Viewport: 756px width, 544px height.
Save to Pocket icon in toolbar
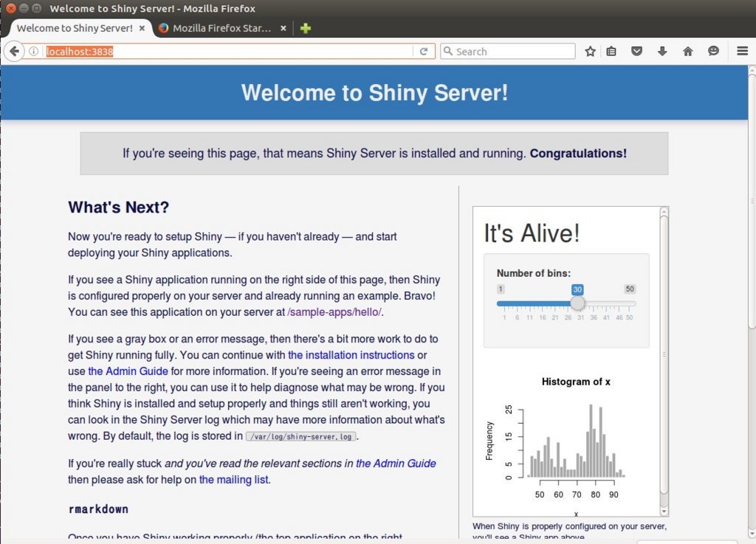click(637, 51)
